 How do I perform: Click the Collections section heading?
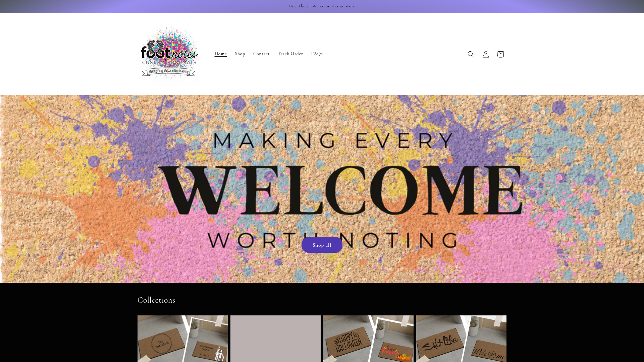(x=156, y=300)
